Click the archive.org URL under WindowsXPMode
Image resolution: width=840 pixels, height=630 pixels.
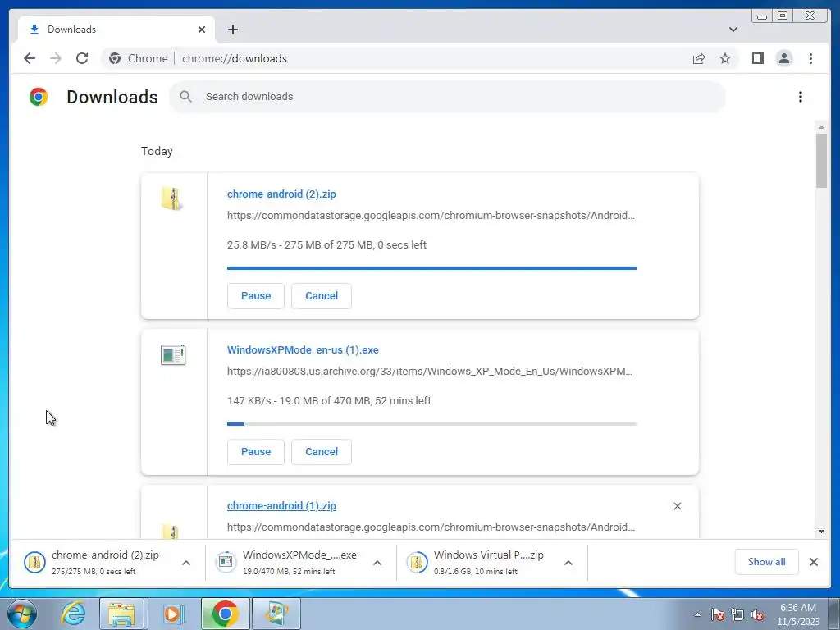[x=430, y=372]
